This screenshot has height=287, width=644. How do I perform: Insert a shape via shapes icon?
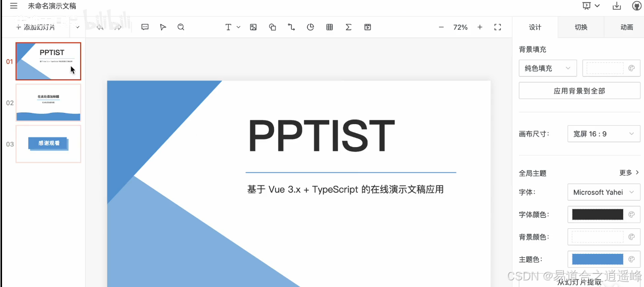click(x=272, y=27)
